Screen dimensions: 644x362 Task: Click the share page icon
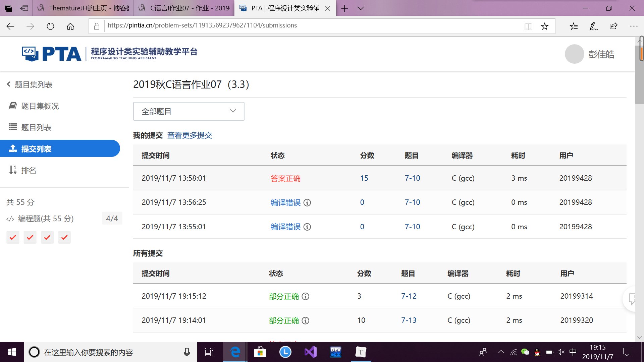pyautogui.click(x=613, y=26)
